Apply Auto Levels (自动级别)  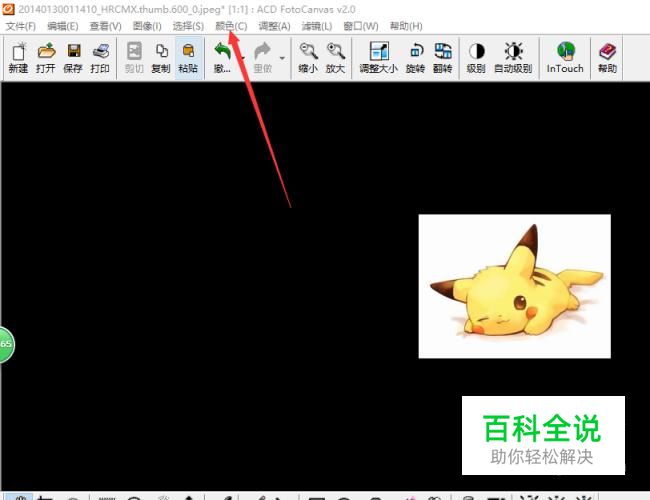click(x=513, y=58)
